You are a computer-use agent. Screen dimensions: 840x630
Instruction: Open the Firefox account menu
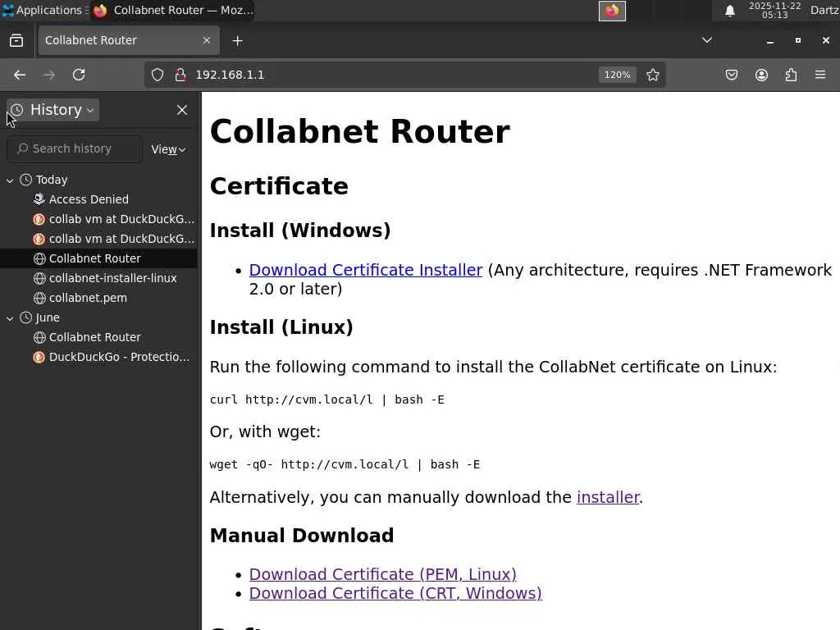tap(761, 75)
